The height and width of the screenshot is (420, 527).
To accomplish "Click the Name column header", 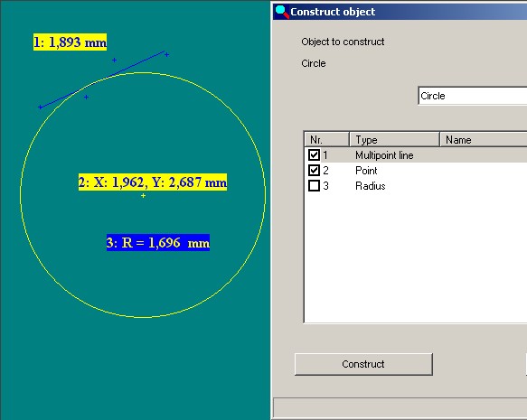I will [x=484, y=139].
